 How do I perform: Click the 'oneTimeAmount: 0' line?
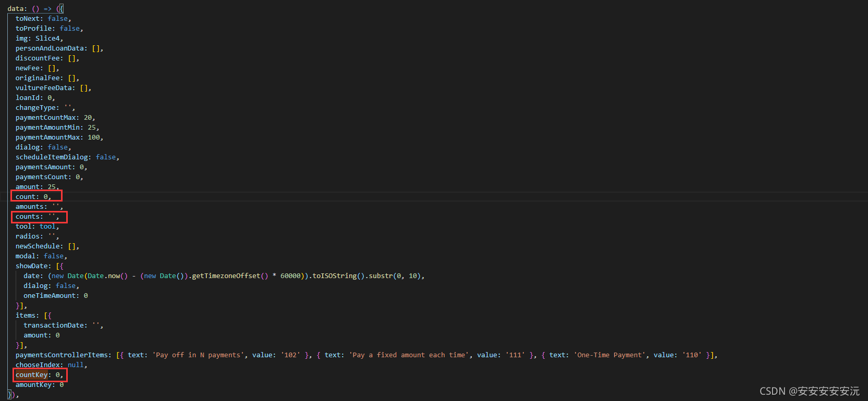click(56, 296)
